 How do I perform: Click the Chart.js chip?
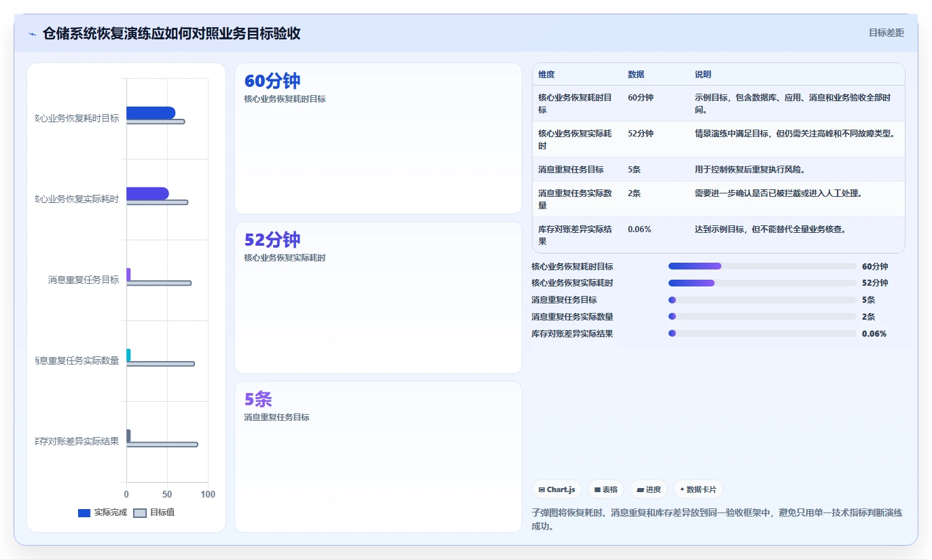tap(557, 489)
